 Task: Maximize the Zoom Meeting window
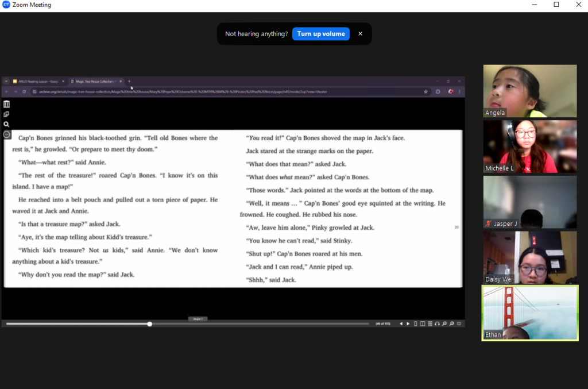[x=556, y=5]
